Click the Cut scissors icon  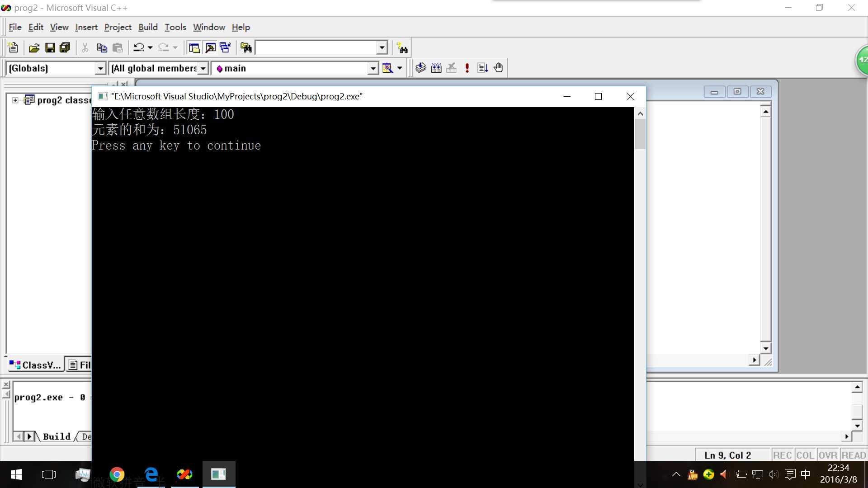click(x=85, y=47)
